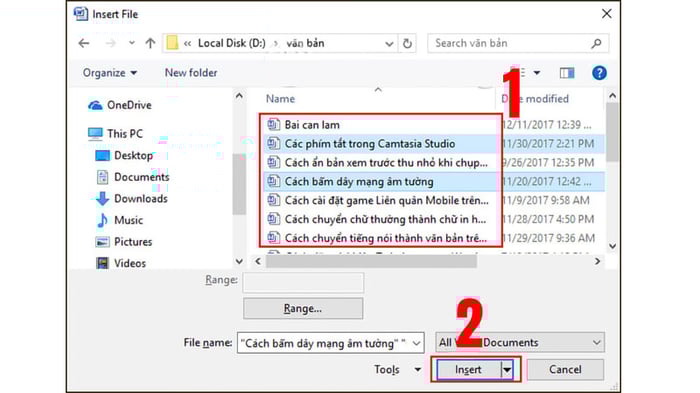
Task: Click the Videos film icon
Action: 102,263
